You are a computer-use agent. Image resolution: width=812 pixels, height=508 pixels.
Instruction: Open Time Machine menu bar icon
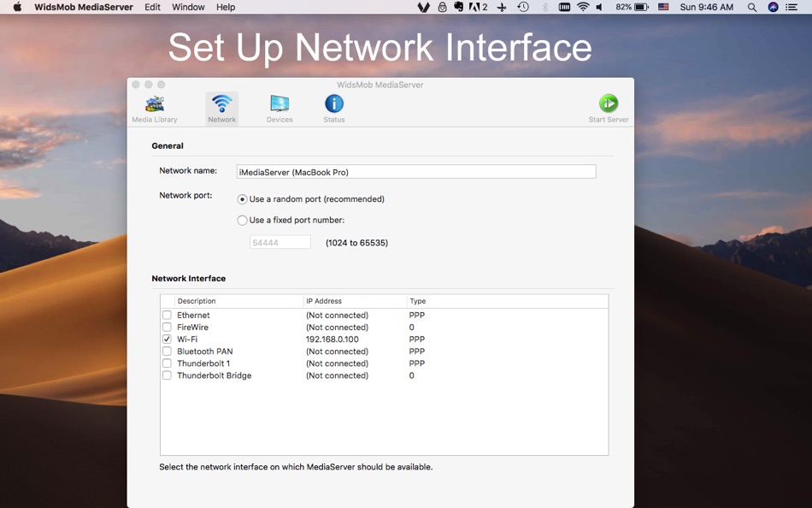click(x=523, y=7)
